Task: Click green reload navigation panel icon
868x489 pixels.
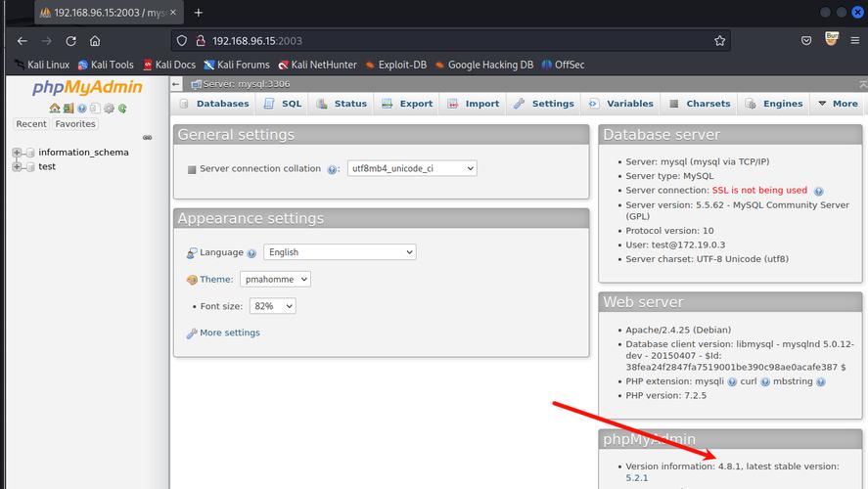Action: pos(122,109)
